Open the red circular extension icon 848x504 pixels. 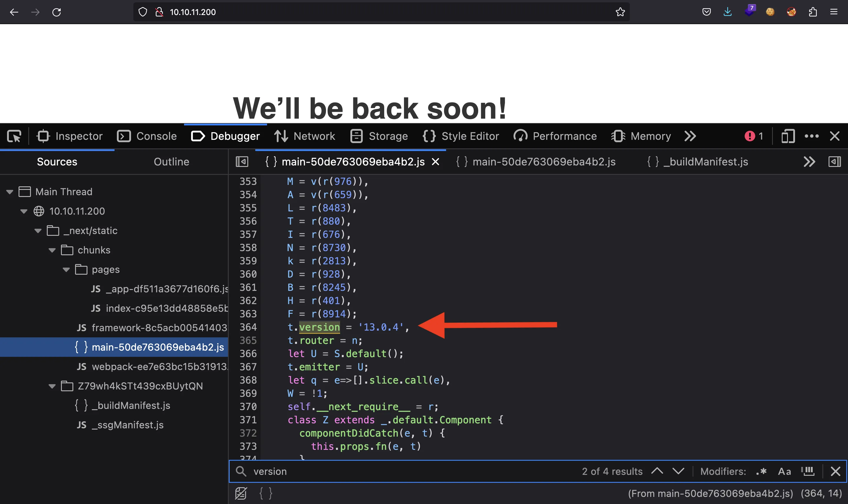click(791, 12)
